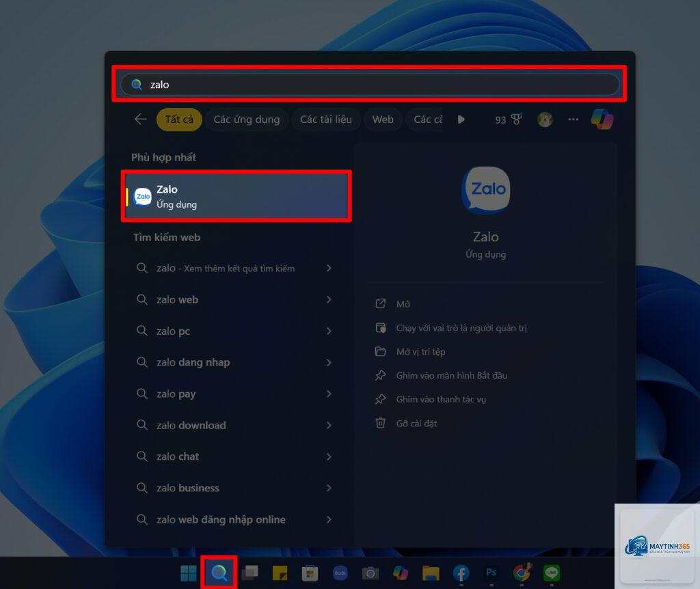The height and width of the screenshot is (589, 700).
Task: Select 'zalo pay' suggestion text
Action: (x=176, y=394)
